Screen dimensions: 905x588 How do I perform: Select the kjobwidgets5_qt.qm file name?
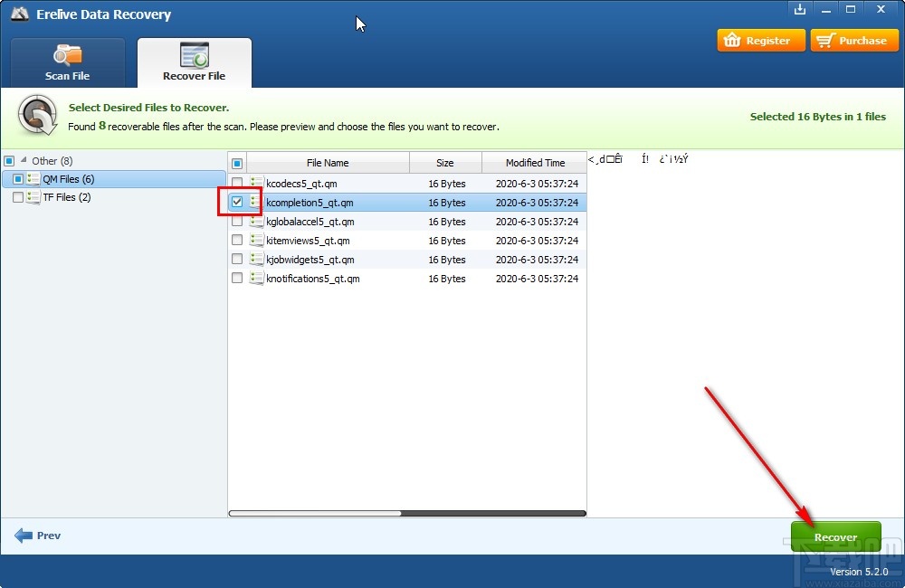pyautogui.click(x=310, y=260)
